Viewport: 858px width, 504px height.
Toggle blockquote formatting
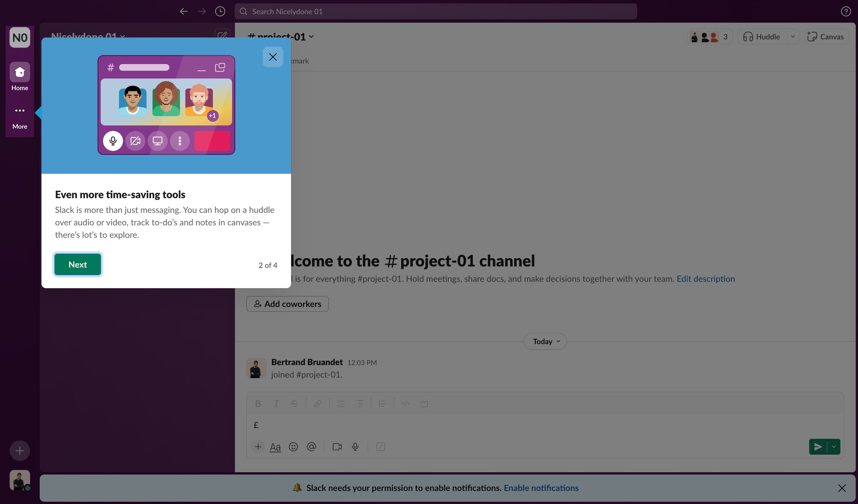pyautogui.click(x=382, y=404)
